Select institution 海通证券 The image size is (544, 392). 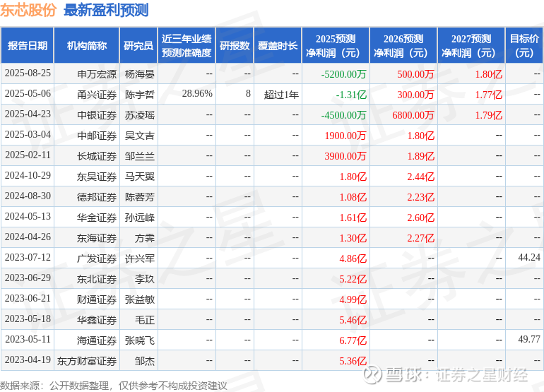coord(97,340)
